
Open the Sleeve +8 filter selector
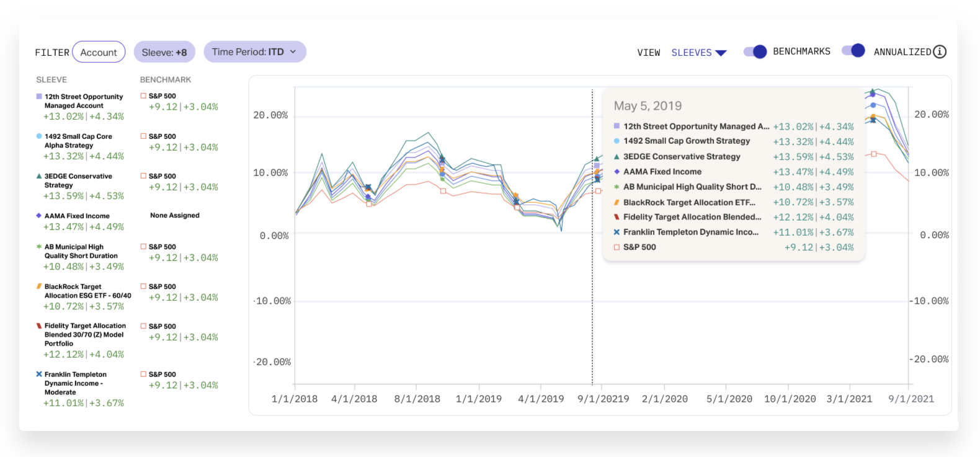[164, 52]
